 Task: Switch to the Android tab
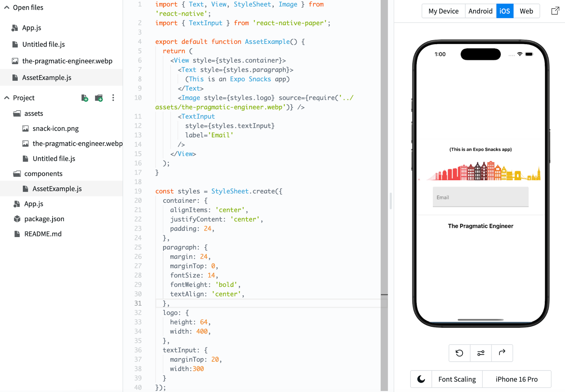click(480, 11)
